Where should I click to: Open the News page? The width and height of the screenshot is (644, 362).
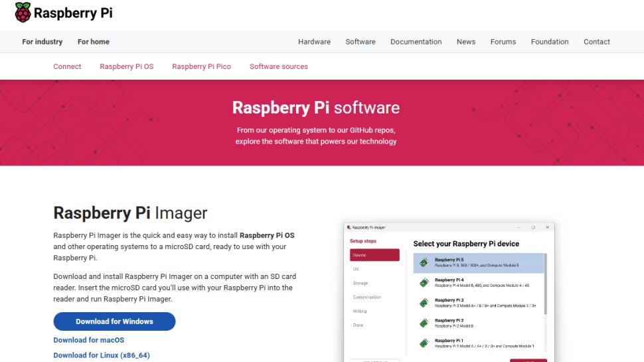click(x=466, y=41)
